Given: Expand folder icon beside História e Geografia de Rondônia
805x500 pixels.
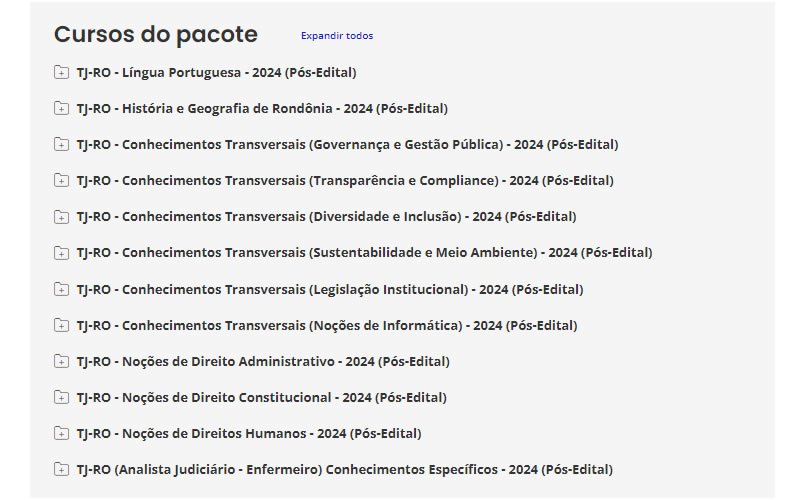Looking at the screenshot, I should (x=62, y=108).
